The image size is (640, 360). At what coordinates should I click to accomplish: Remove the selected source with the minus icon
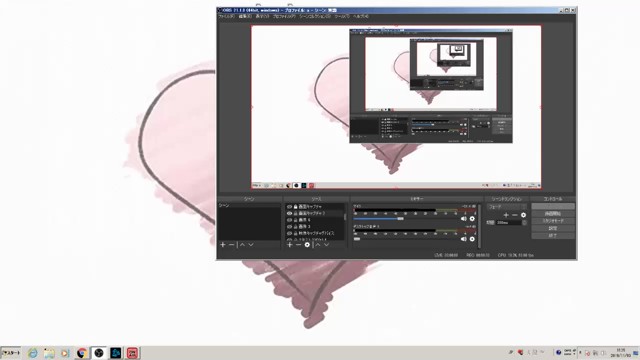(x=298, y=244)
